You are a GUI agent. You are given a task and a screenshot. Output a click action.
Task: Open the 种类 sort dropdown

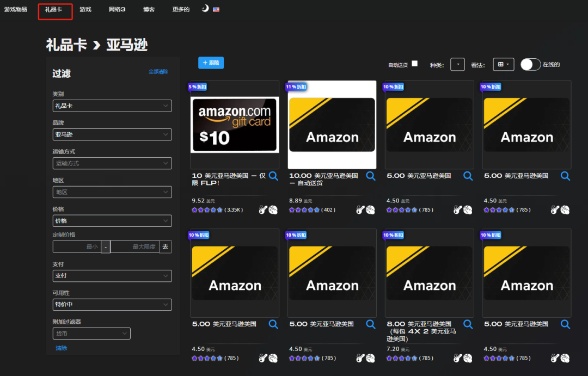pyautogui.click(x=457, y=64)
